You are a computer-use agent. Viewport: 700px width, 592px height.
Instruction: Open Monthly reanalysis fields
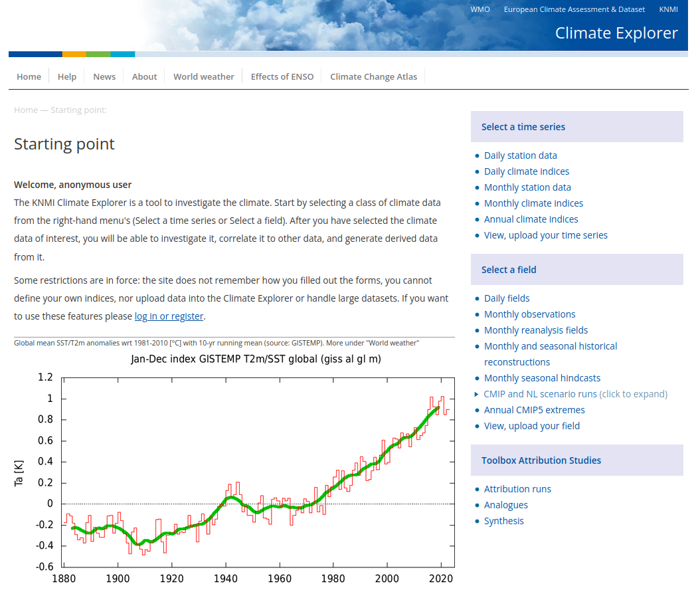coord(536,330)
